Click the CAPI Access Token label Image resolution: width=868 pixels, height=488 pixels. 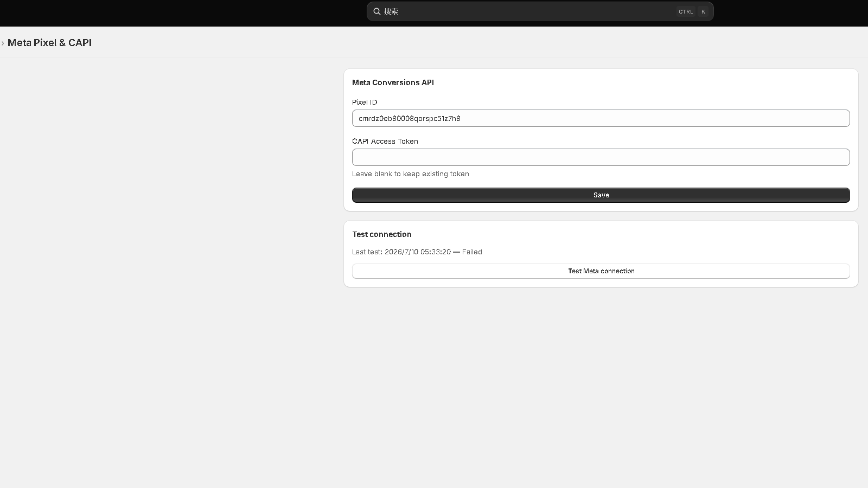(385, 141)
